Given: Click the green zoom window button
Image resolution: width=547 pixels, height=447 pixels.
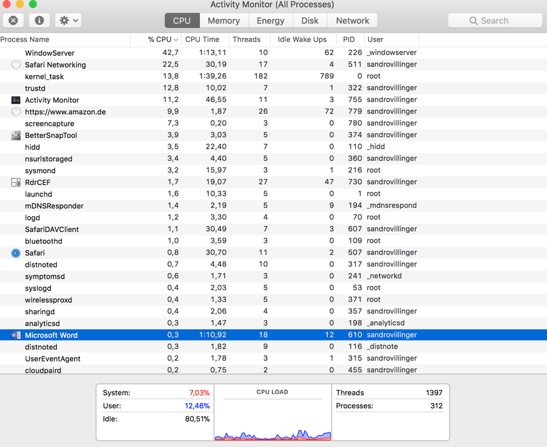Looking at the screenshot, I should 33,4.
